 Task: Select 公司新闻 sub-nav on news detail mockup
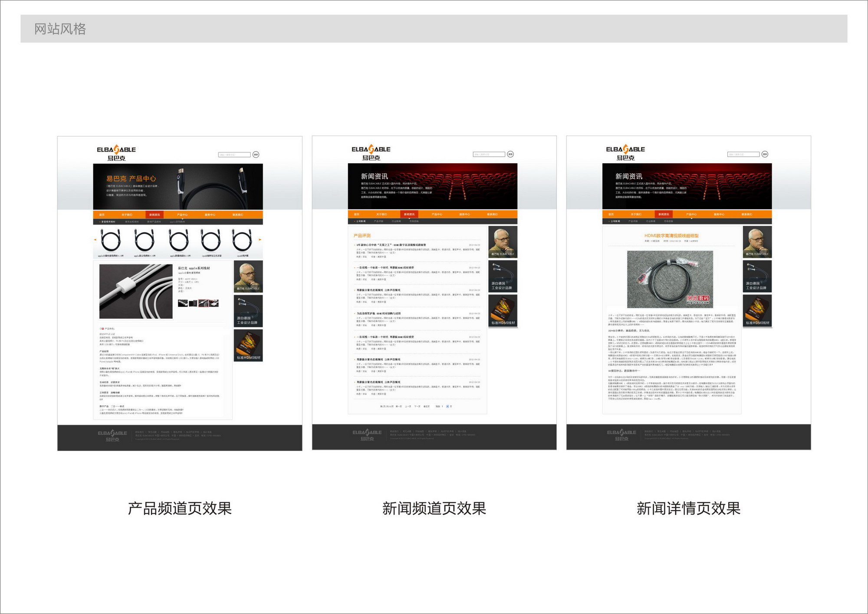[x=615, y=221]
